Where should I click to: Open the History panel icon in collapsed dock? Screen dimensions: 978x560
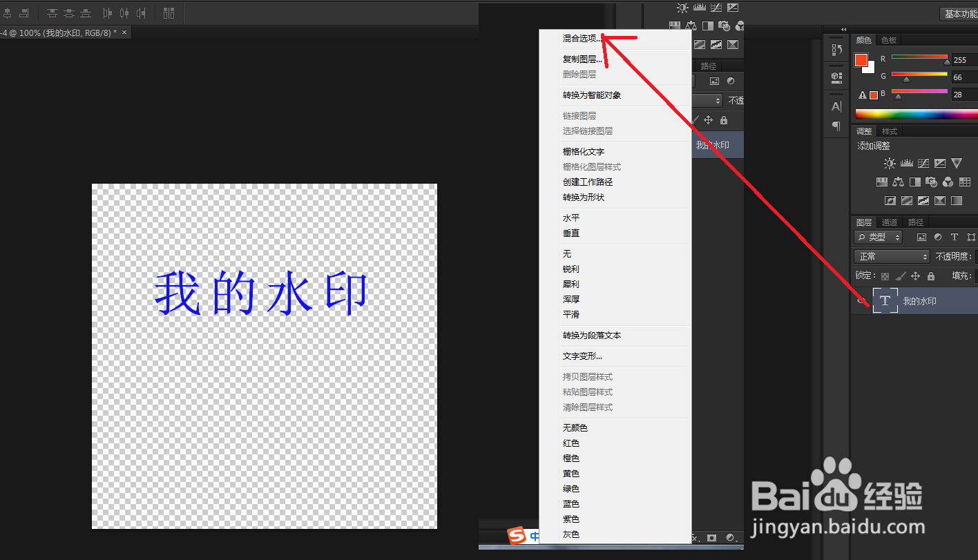[x=836, y=50]
